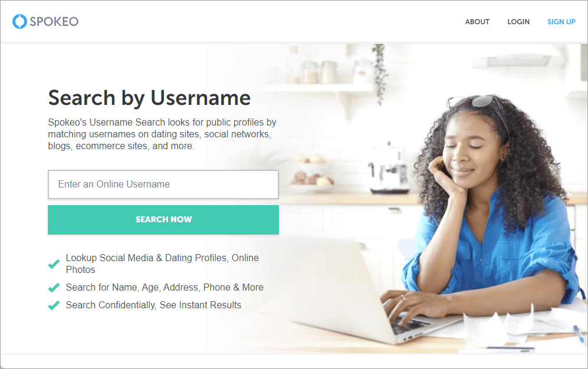Click the woman's face in the hero photo
Image resolution: width=588 pixels, height=369 pixels.
click(x=472, y=150)
